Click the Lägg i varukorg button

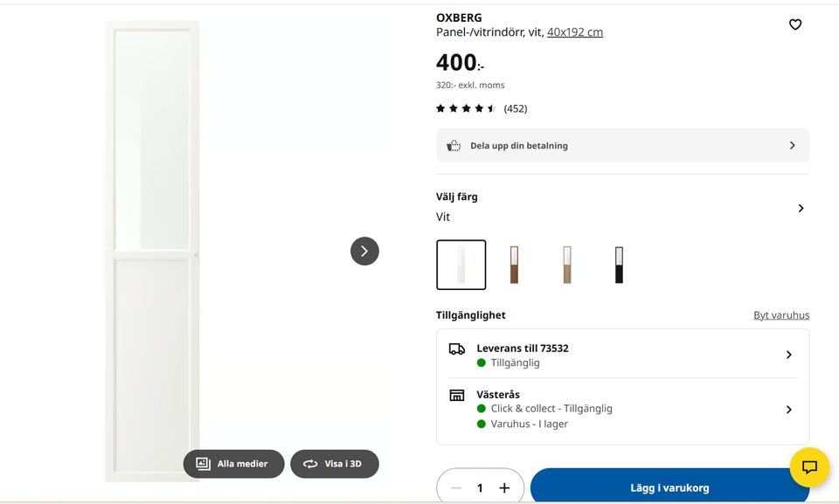pyautogui.click(x=669, y=487)
